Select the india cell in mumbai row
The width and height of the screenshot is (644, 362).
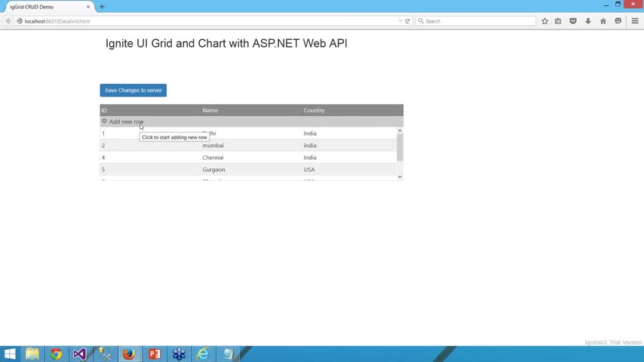click(349, 146)
